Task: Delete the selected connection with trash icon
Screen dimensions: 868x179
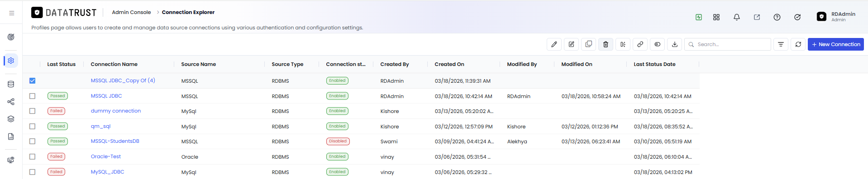Action: 606,44
